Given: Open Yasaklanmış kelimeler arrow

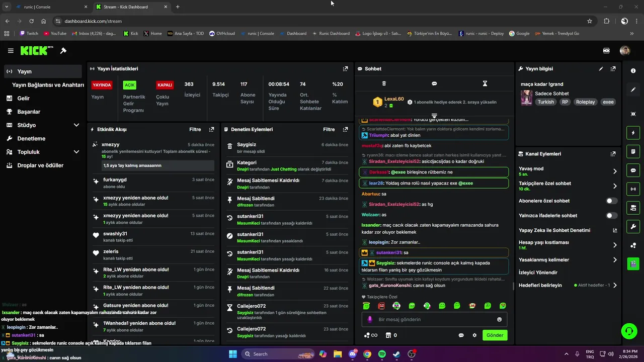Looking at the screenshot, I should [x=614, y=260].
